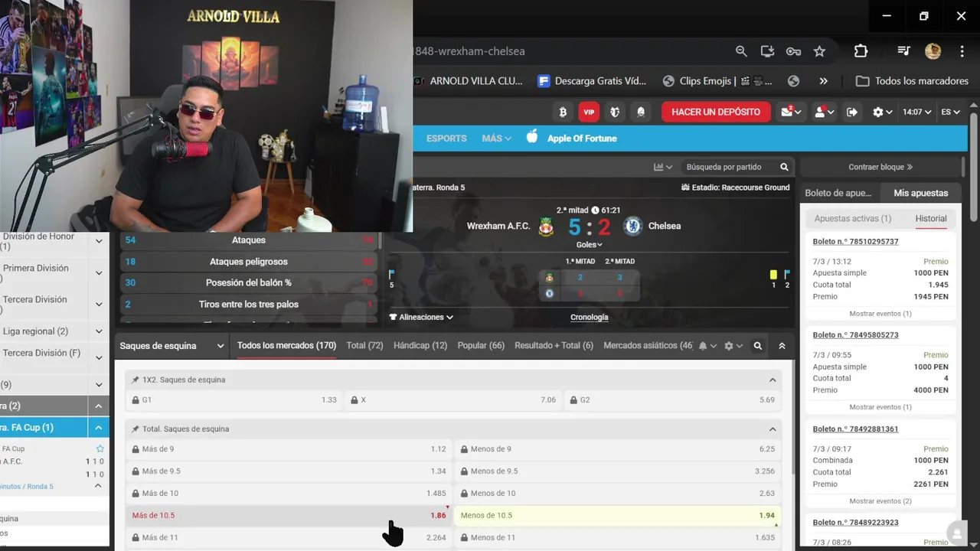Open the MÁS menu dropdown
Screen dimensions: 980x551
(x=496, y=139)
